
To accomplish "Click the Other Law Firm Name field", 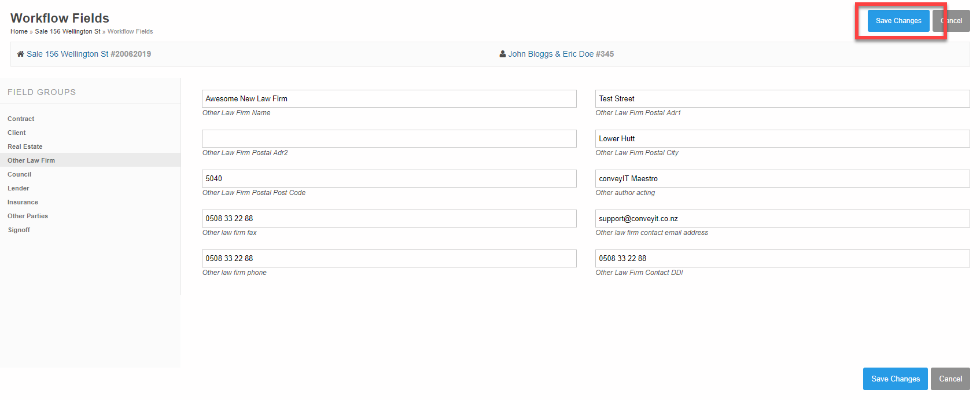I will 389,99.
